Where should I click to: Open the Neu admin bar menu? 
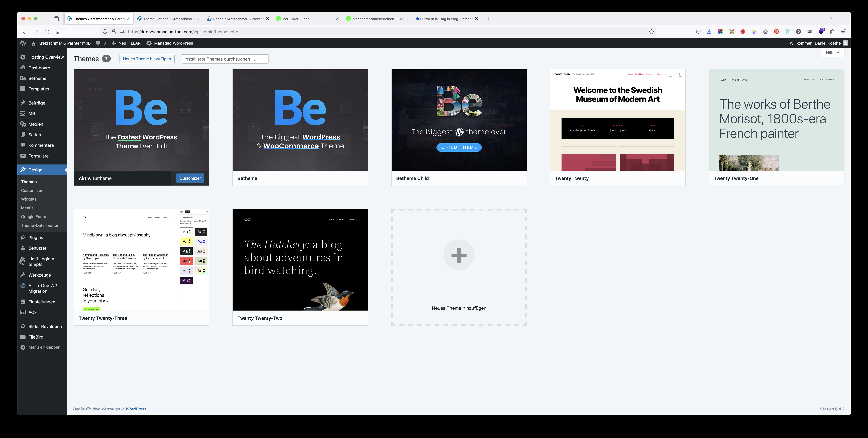pyautogui.click(x=119, y=43)
